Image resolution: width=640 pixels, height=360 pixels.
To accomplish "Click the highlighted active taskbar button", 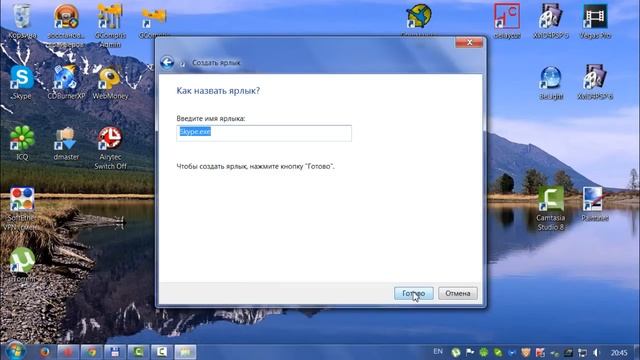I will coord(185,352).
